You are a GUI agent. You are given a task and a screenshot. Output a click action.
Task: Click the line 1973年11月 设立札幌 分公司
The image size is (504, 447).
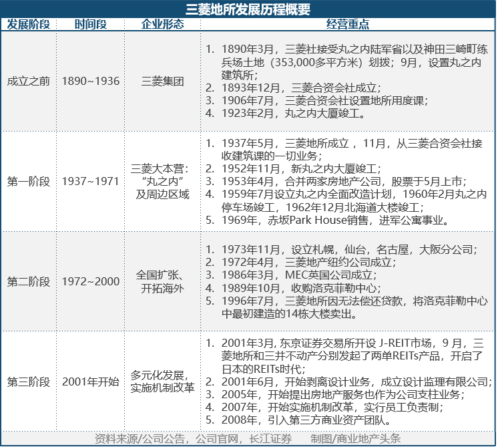[x=341, y=249]
